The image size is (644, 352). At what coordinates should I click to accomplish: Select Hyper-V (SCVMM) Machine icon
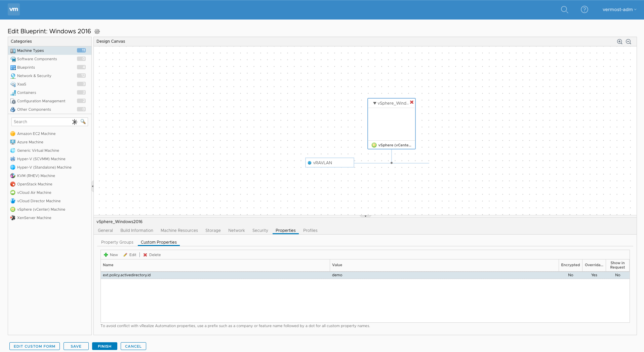(13, 159)
